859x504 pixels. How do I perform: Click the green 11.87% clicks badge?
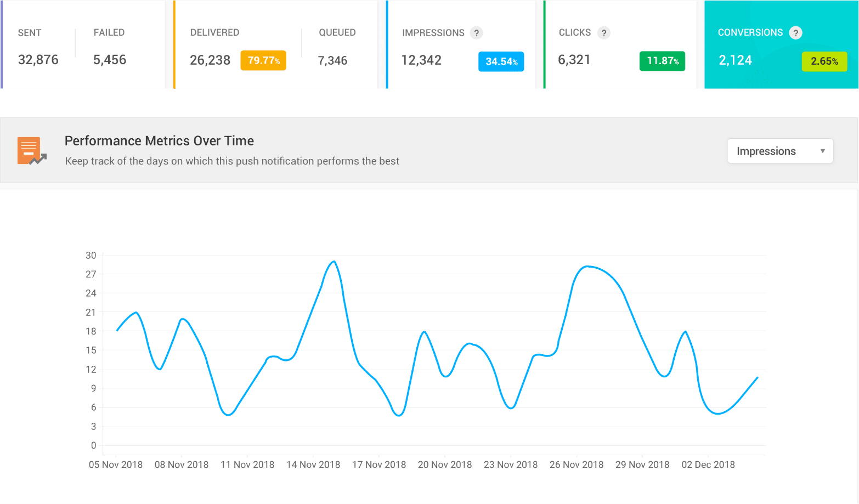pyautogui.click(x=662, y=61)
